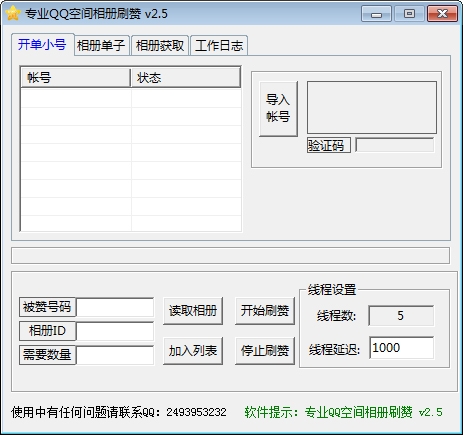This screenshot has width=463, height=435.
Task: Click the 加入列表 button
Action: click(193, 351)
